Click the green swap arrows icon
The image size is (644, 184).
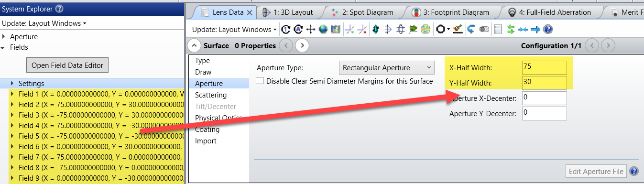(511, 30)
